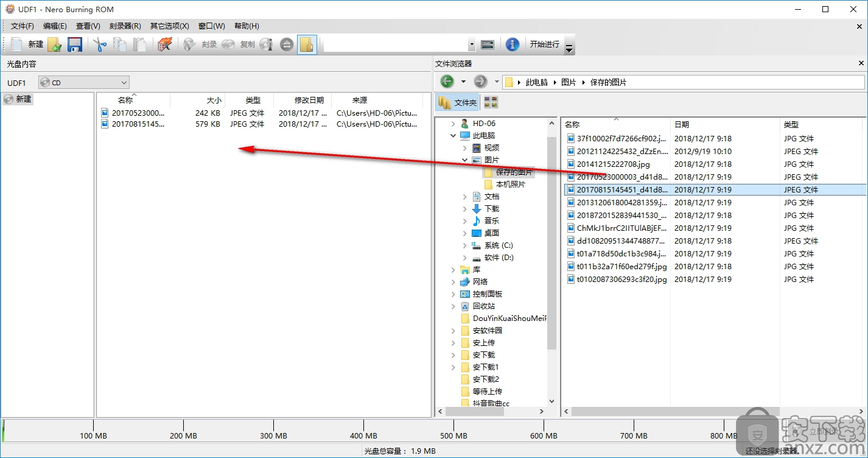
Task: Click the forward arrow in file browser
Action: (481, 82)
